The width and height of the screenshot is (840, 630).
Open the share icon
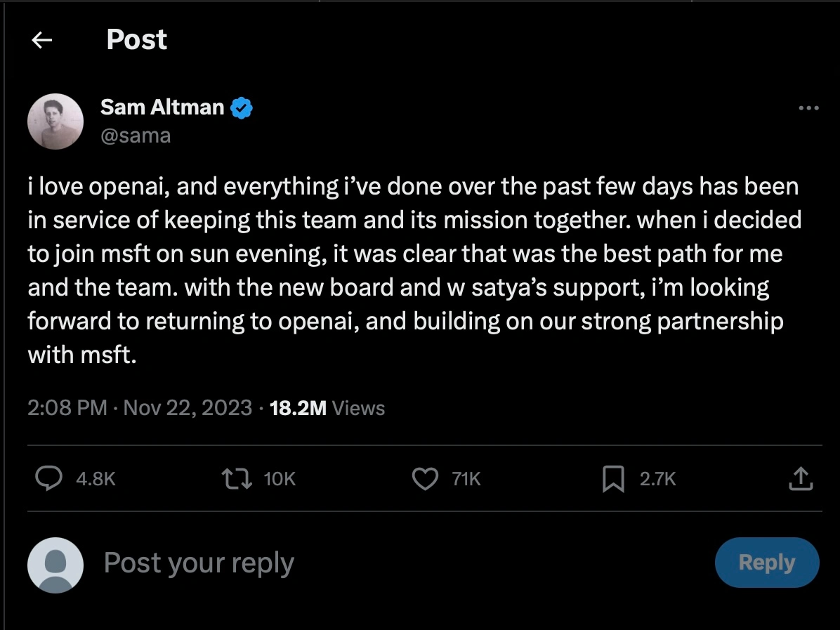click(800, 478)
